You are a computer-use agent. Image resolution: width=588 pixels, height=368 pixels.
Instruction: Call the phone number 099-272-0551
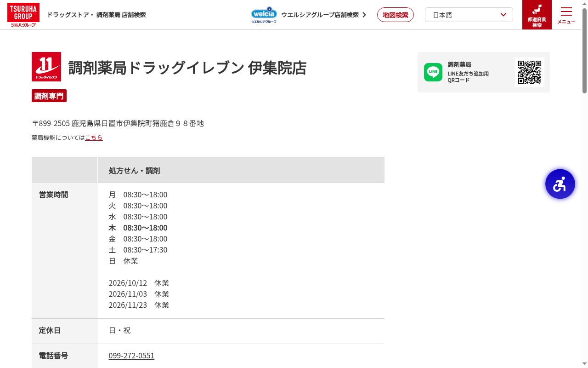coord(131,356)
